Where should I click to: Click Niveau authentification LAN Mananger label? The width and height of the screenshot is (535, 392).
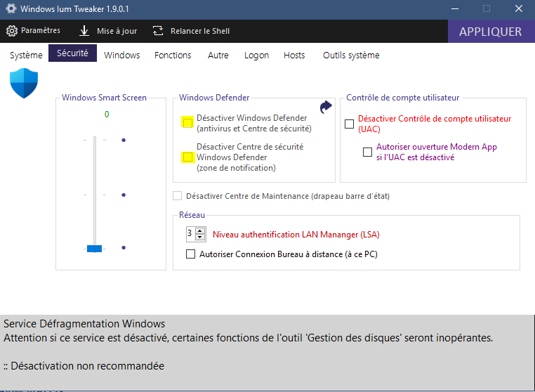[x=296, y=235]
